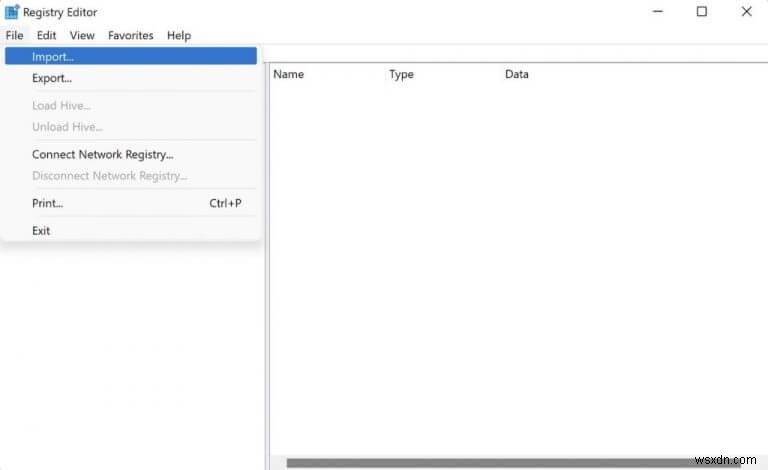Select Print... in the File menu
Image resolution: width=768 pixels, height=470 pixels.
click(x=131, y=203)
